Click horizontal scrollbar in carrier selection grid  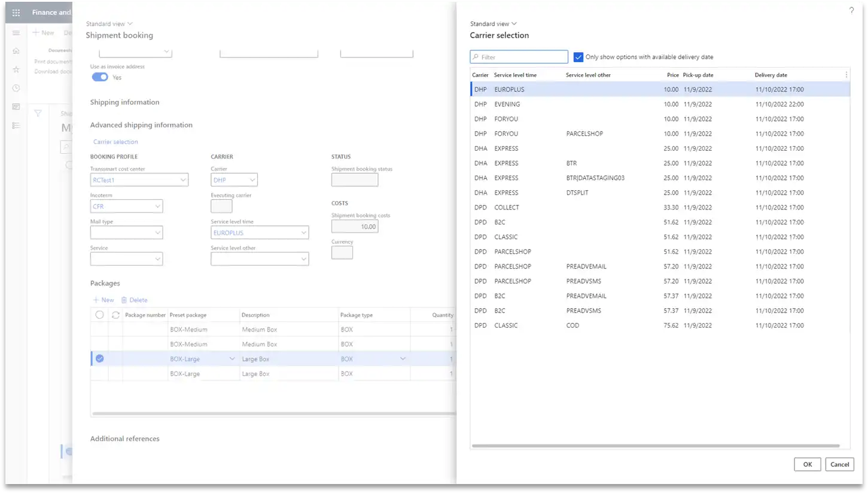coord(656,446)
